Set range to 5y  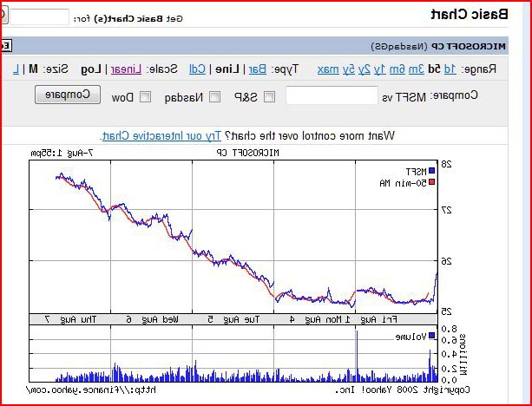pyautogui.click(x=348, y=69)
